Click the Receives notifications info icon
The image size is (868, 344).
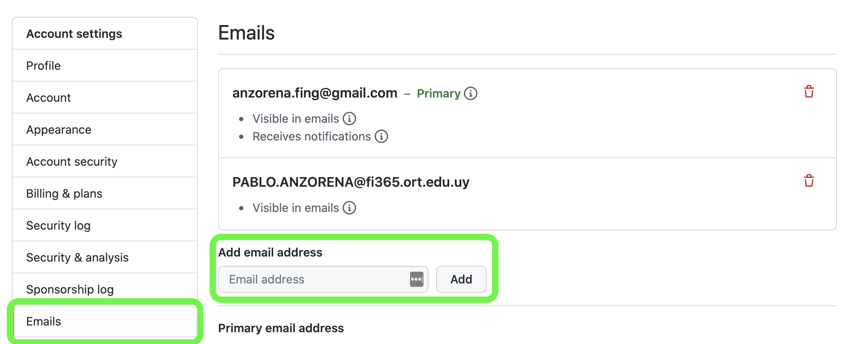[x=381, y=136]
